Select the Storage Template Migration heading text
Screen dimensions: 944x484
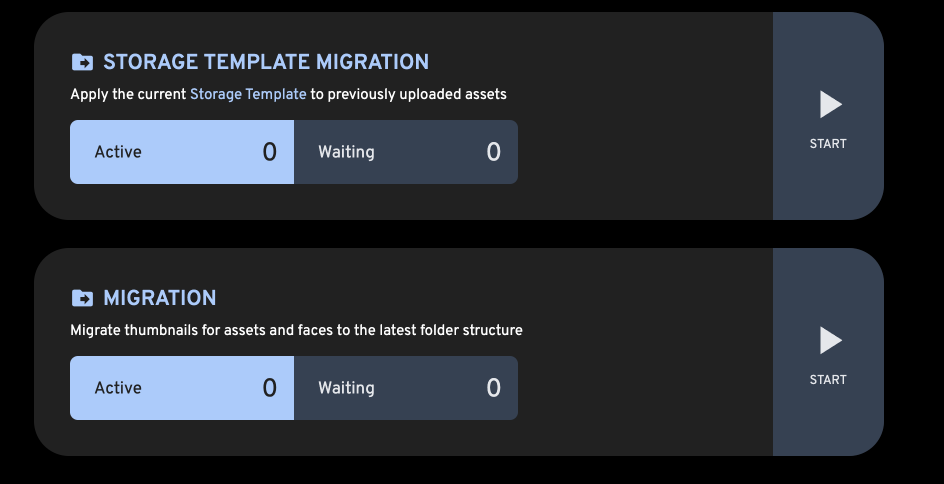point(266,62)
